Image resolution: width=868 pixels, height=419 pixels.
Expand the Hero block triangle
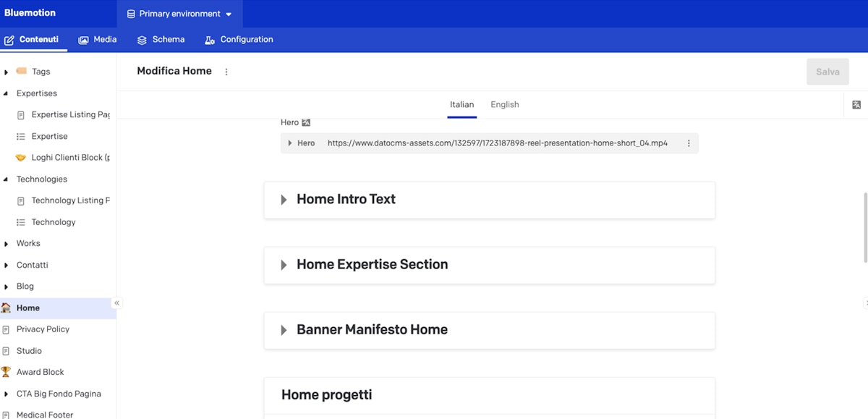tap(290, 143)
